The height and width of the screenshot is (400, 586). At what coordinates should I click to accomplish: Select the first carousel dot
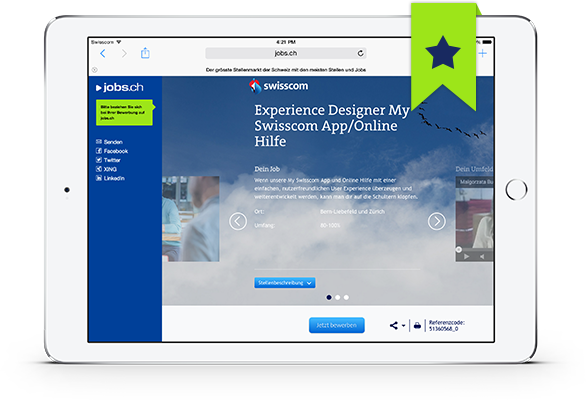pos(329,298)
